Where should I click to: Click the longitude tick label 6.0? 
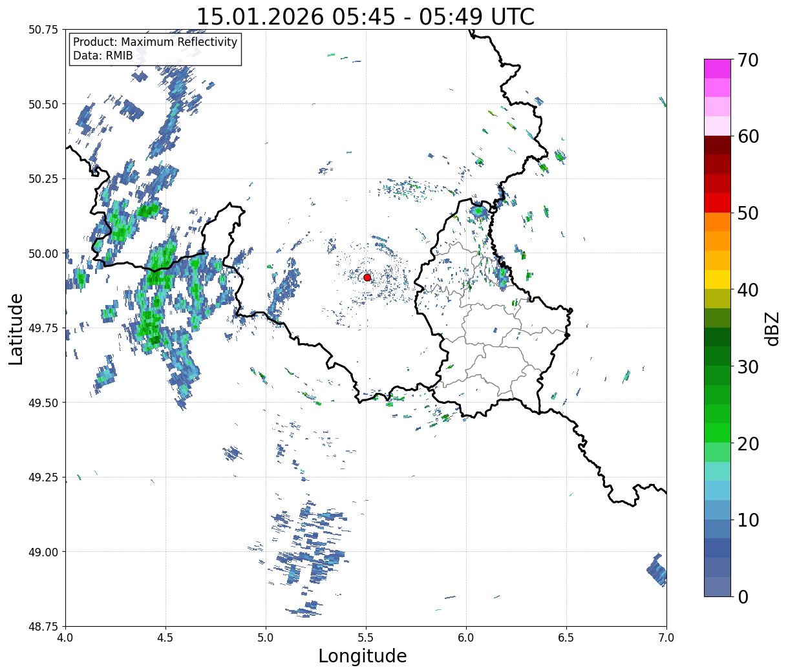pyautogui.click(x=467, y=638)
